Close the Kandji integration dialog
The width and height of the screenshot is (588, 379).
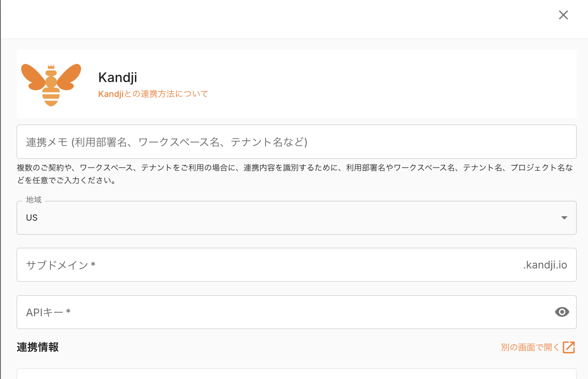(563, 15)
